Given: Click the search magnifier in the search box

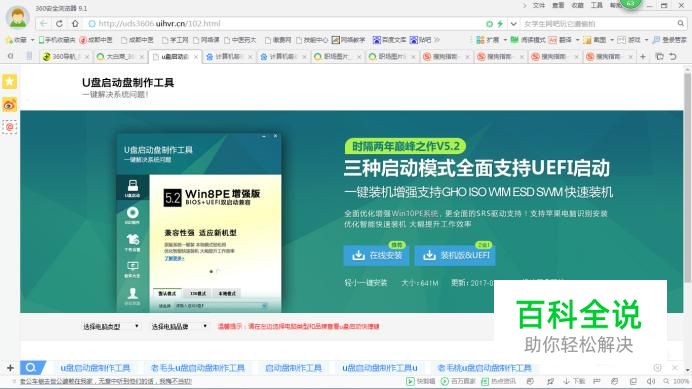Looking at the screenshot, I should coord(681,23).
